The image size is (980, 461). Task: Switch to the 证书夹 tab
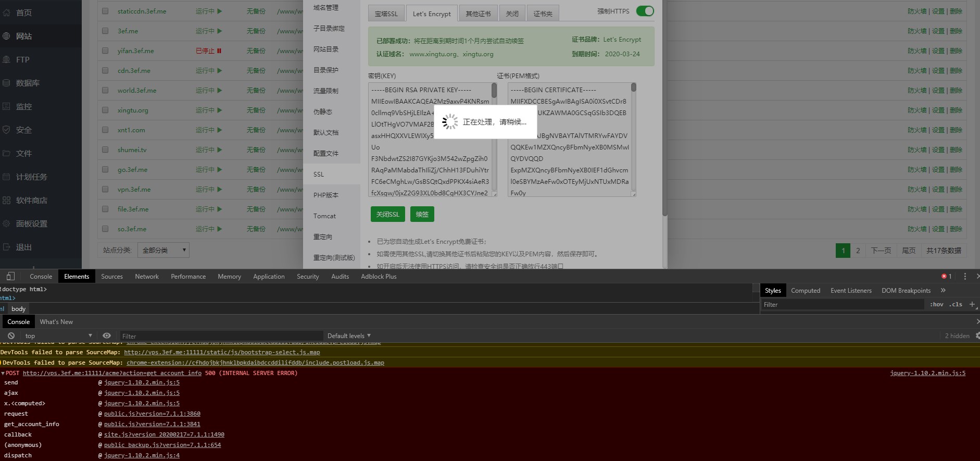[x=543, y=14]
